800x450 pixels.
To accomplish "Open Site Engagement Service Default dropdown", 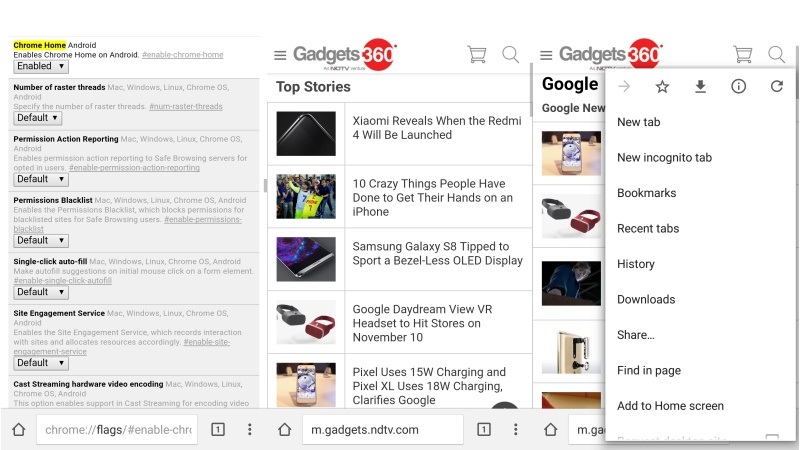I will click(x=41, y=363).
